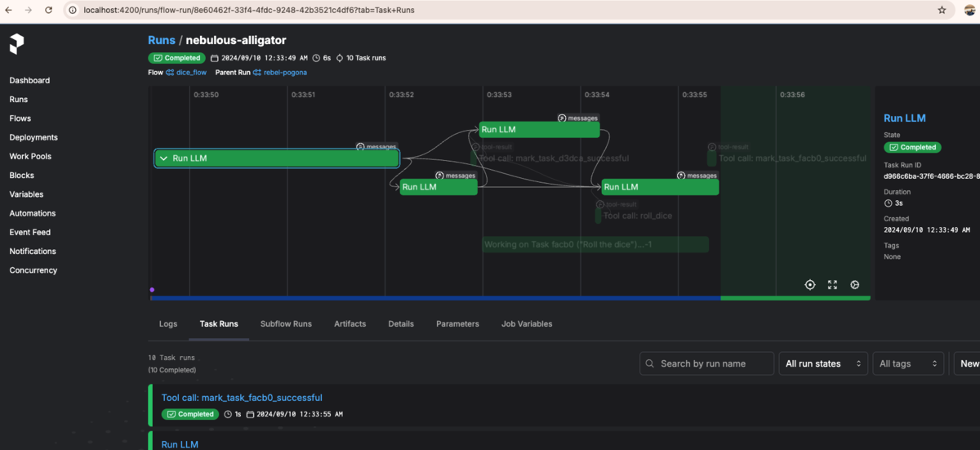Click the rebel-pogona parent run icon
This screenshot has width=980, height=450.
coord(257,73)
